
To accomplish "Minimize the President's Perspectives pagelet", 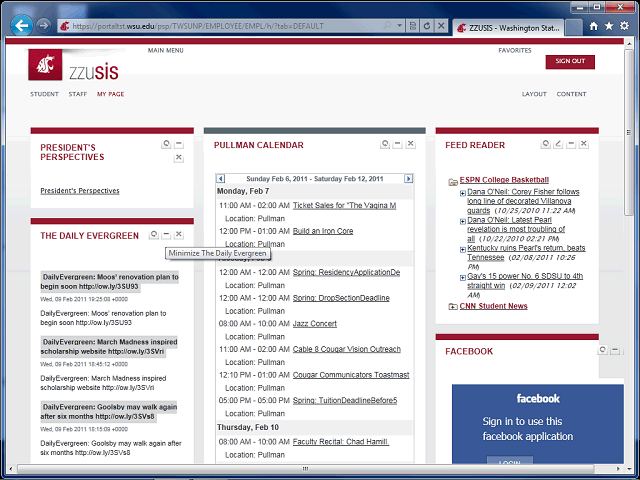I will [178, 144].
